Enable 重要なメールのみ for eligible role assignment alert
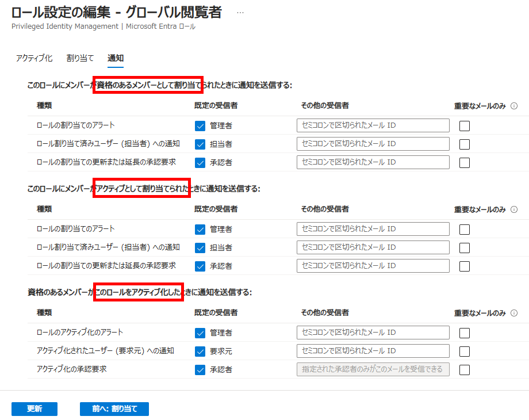Image resolution: width=529 pixels, height=420 pixels. (x=465, y=126)
